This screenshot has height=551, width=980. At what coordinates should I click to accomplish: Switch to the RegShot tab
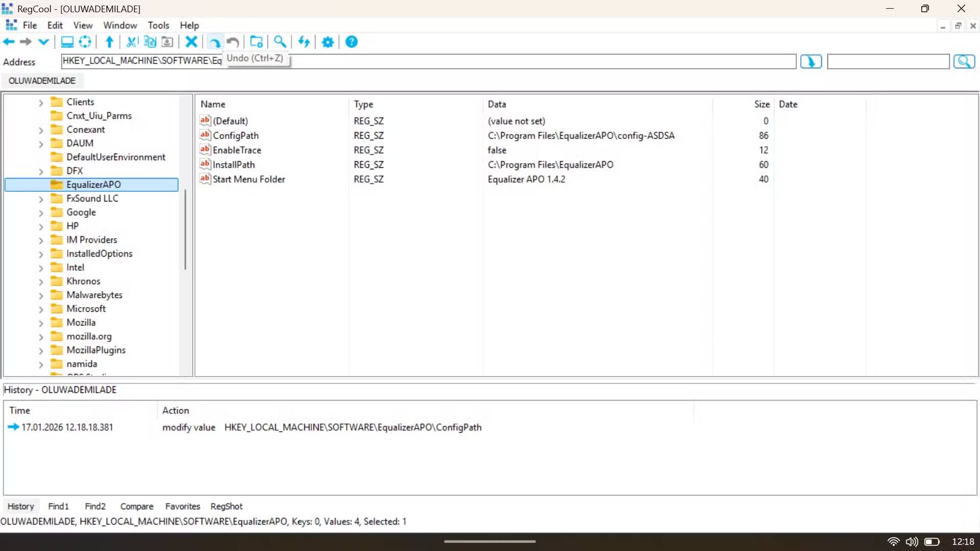pyautogui.click(x=226, y=506)
